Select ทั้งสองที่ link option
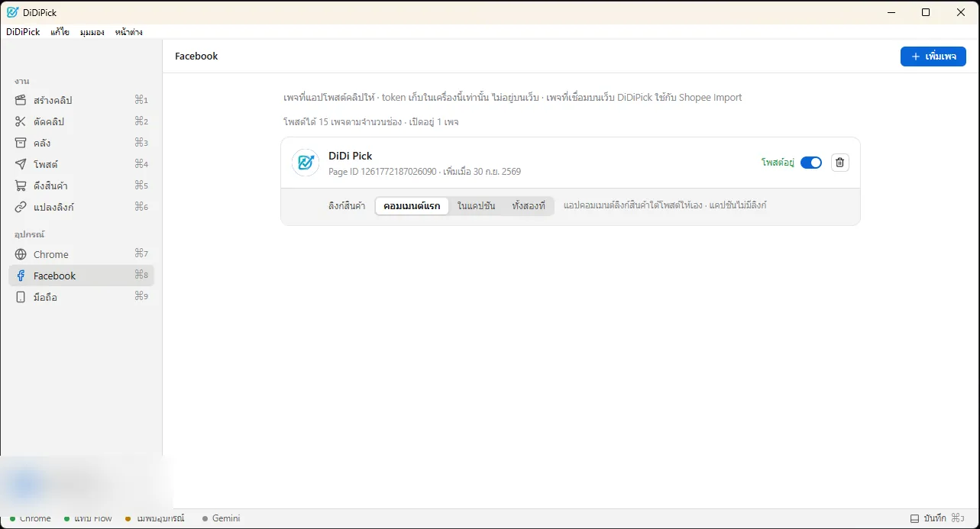This screenshot has width=980, height=529. [529, 206]
